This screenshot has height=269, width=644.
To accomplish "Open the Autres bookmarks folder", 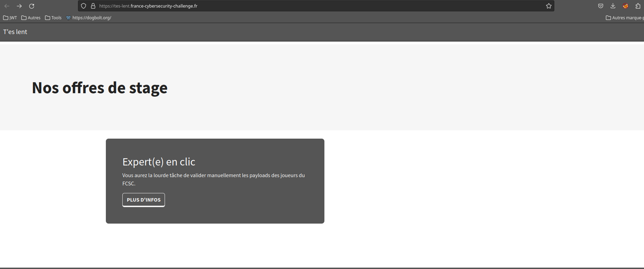I will 31,18.
